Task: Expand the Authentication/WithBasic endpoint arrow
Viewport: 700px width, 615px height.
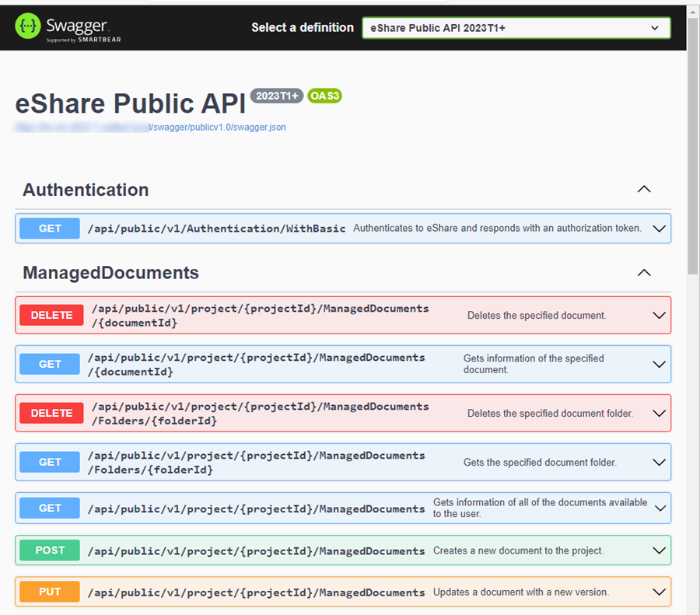Action: (659, 229)
